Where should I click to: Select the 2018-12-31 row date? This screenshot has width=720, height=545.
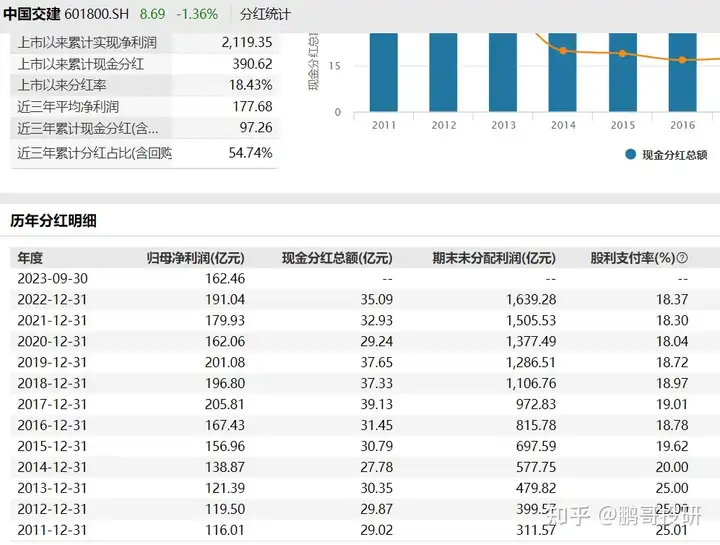[52, 383]
